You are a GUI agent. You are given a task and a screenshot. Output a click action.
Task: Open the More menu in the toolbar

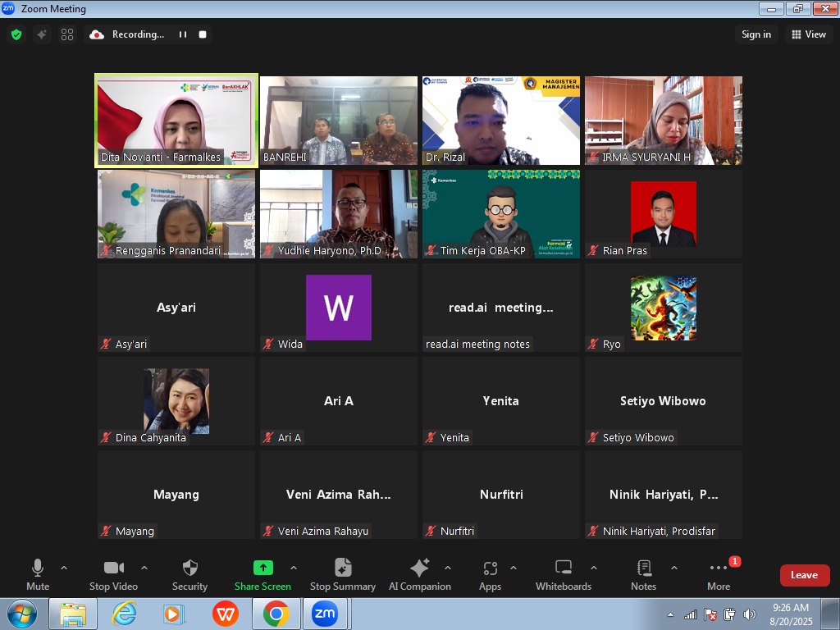[x=719, y=574]
